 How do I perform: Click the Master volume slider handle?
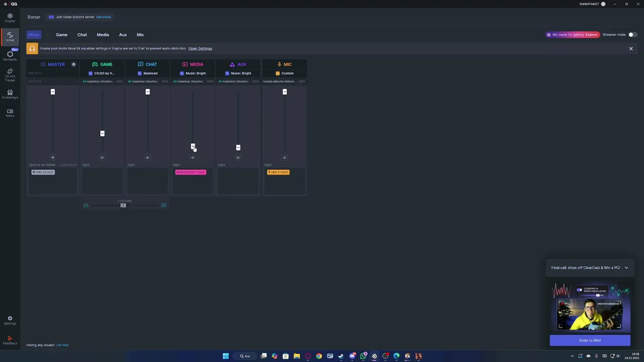(52, 92)
